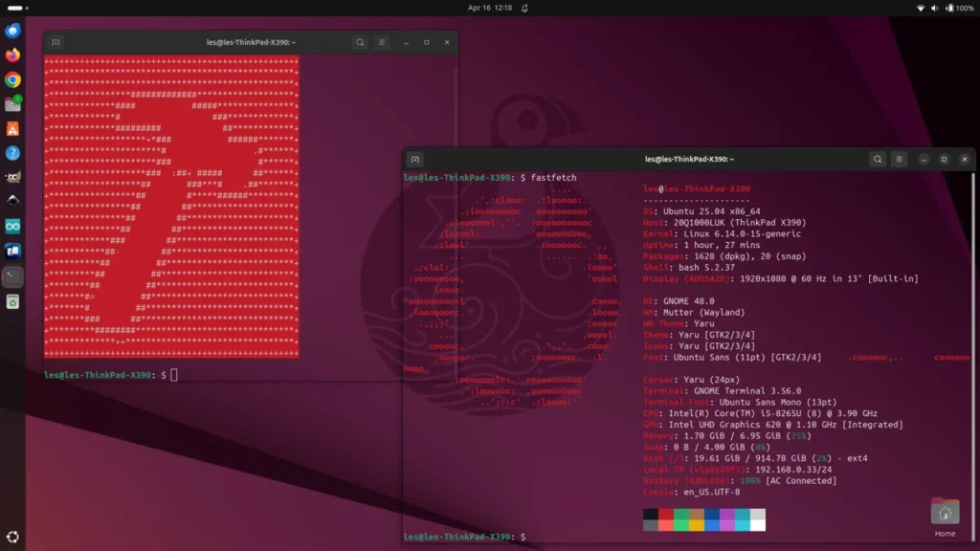980x551 pixels.
Task: Open the front terminal's hamburger menu
Action: [900, 160]
